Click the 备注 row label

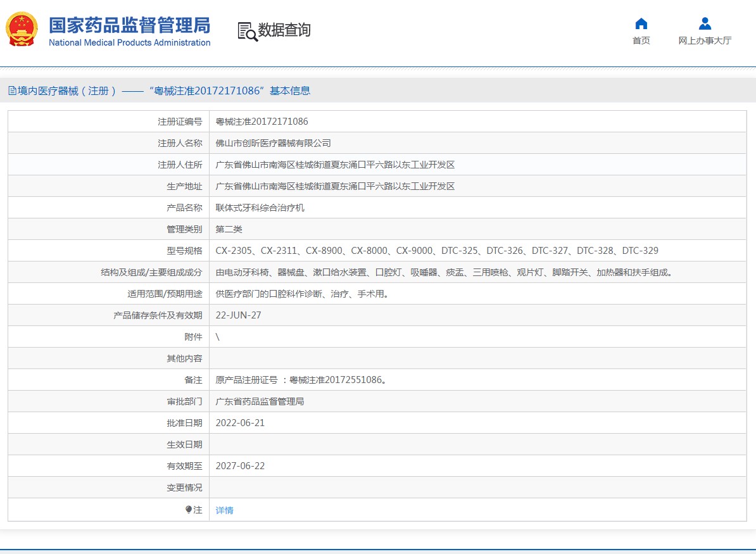tap(193, 380)
